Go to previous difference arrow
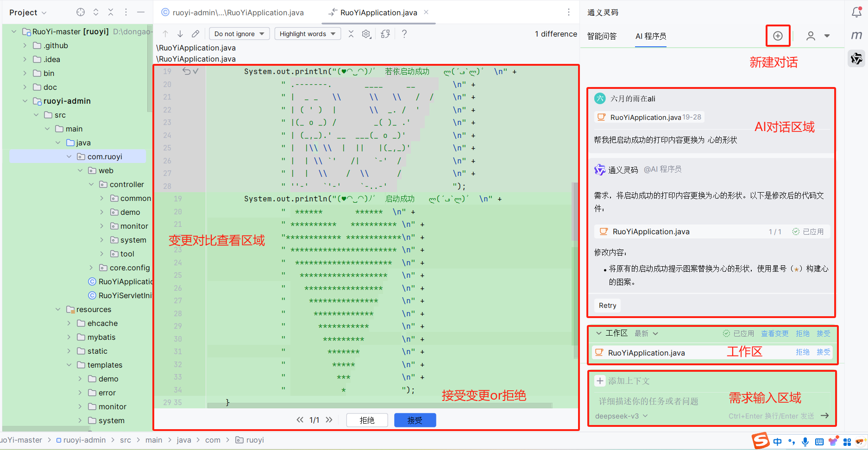 pyautogui.click(x=165, y=34)
